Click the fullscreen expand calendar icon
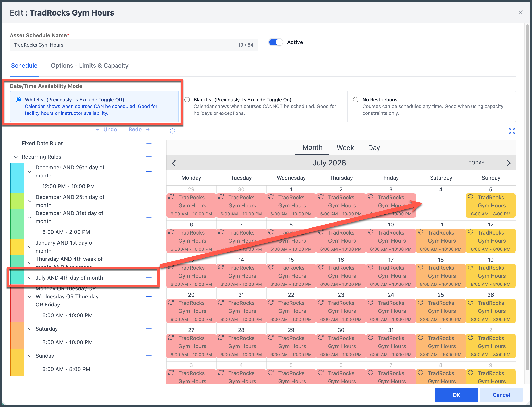Image resolution: width=532 pixels, height=407 pixels. click(512, 131)
